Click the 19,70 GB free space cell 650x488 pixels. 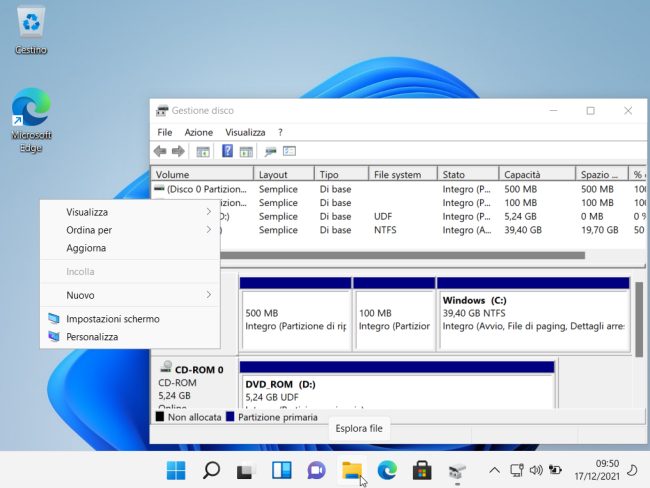pyautogui.click(x=599, y=230)
